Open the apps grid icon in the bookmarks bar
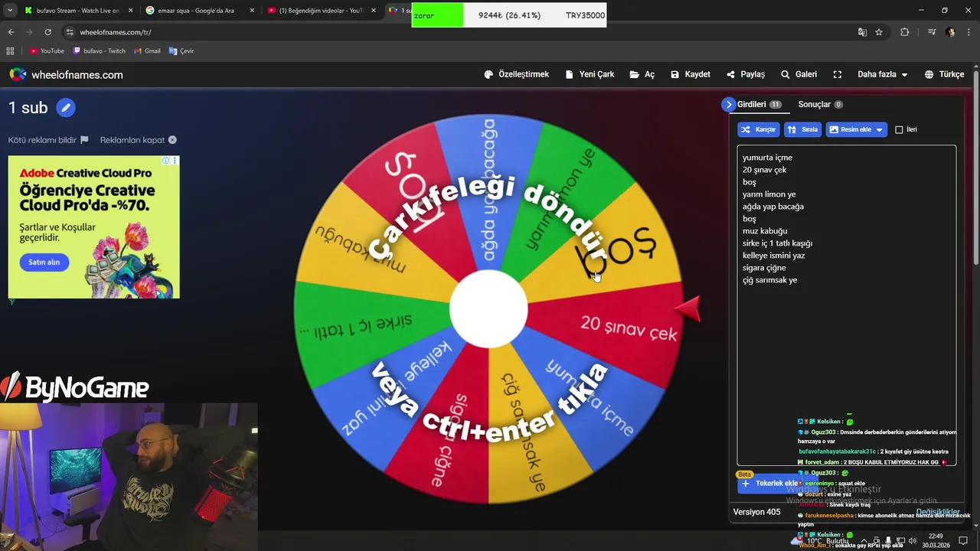The image size is (980, 551). tap(10, 51)
